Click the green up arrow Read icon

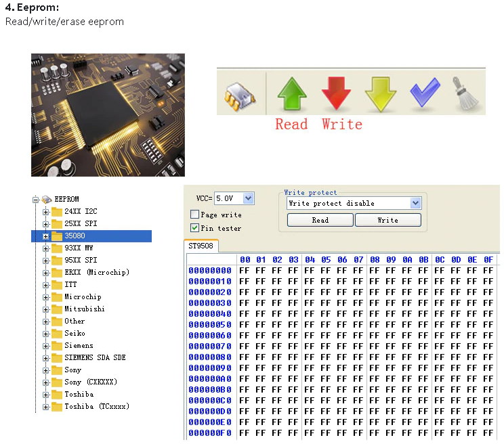point(291,93)
